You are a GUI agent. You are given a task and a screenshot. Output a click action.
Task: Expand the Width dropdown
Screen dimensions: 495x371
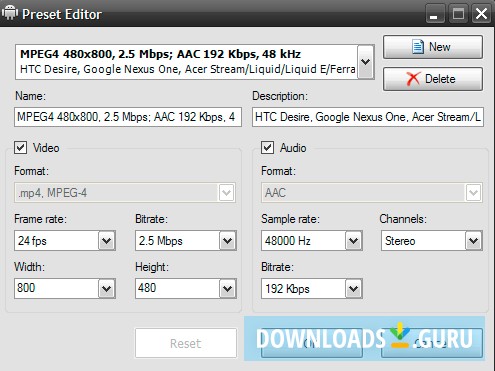(x=107, y=288)
